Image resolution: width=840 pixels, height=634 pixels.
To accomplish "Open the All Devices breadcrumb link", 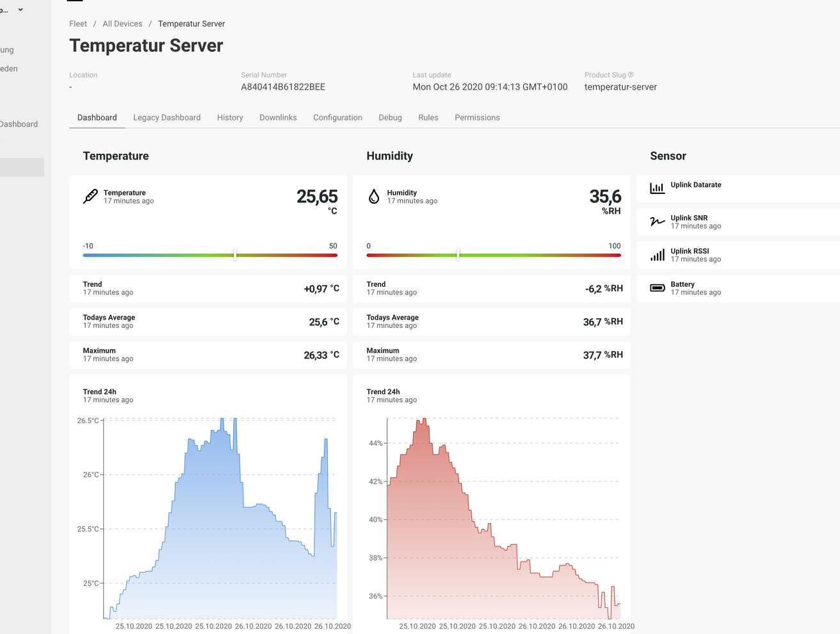I will 122,24.
